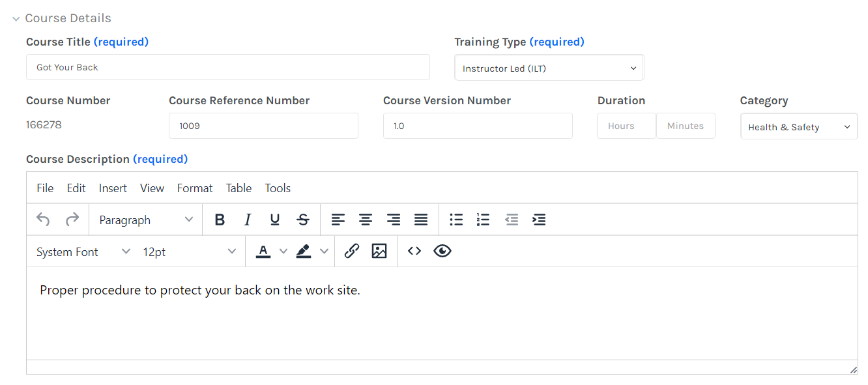Click the Course Version Number field
Screen dimensions: 868x385
click(478, 126)
